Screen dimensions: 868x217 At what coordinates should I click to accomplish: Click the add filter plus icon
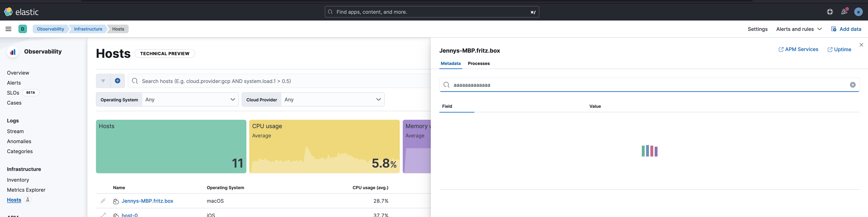(118, 81)
